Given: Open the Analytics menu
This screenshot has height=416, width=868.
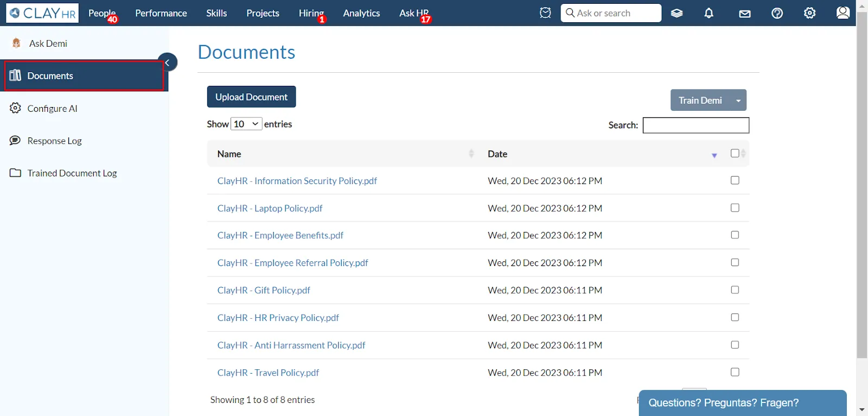Looking at the screenshot, I should pyautogui.click(x=361, y=13).
